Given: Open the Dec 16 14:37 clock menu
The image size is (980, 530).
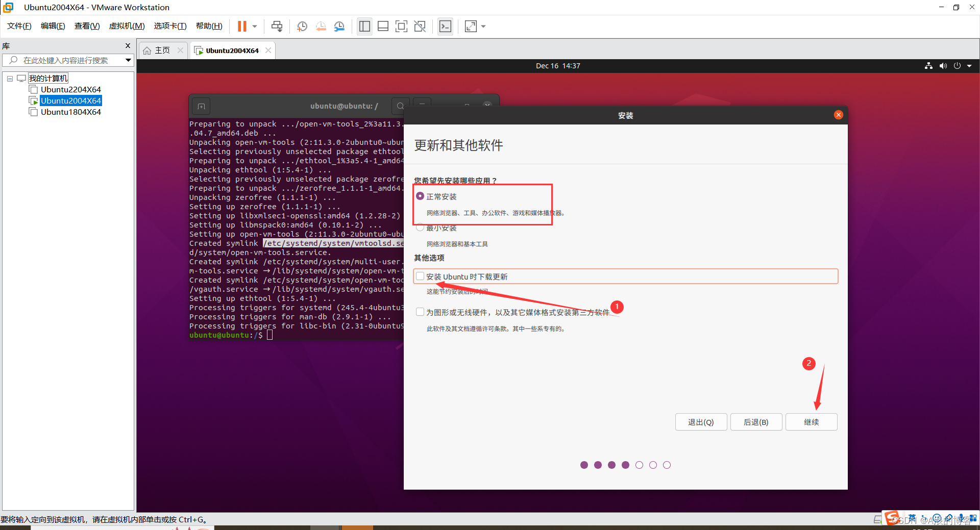Looking at the screenshot, I should pos(558,66).
